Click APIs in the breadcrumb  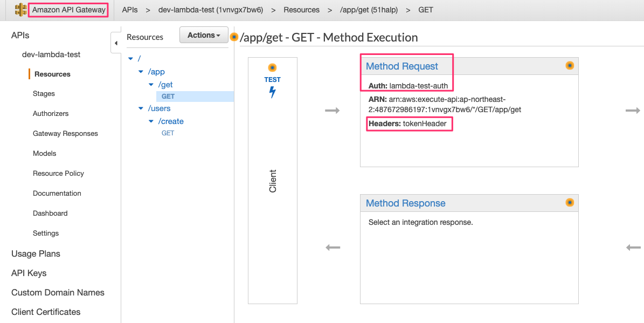(130, 10)
